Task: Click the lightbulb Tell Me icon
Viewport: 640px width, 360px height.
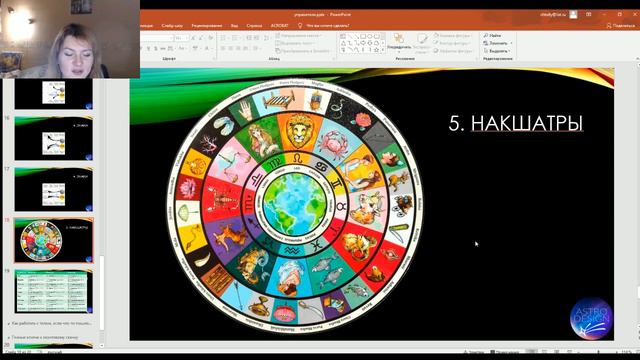Action: 300,25
